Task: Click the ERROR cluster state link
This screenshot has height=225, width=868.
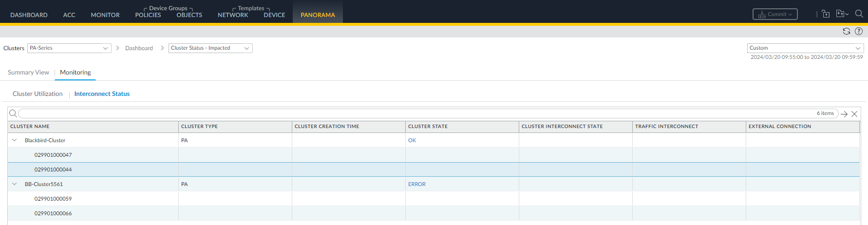Action: point(417,184)
